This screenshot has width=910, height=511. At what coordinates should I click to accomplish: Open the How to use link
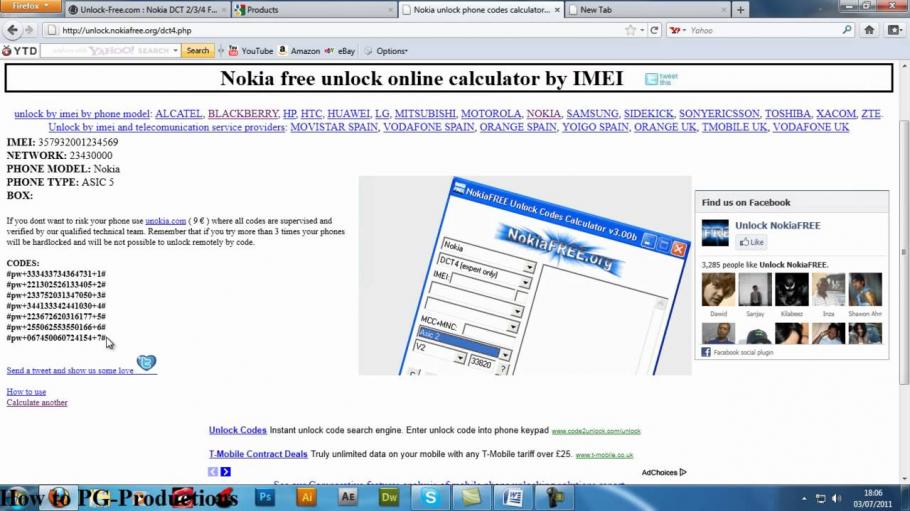click(x=26, y=392)
